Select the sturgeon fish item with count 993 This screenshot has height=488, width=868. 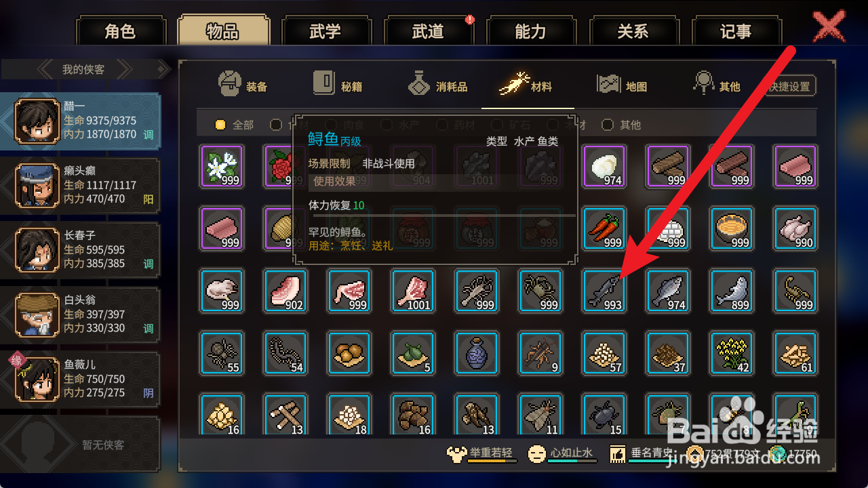(x=604, y=291)
